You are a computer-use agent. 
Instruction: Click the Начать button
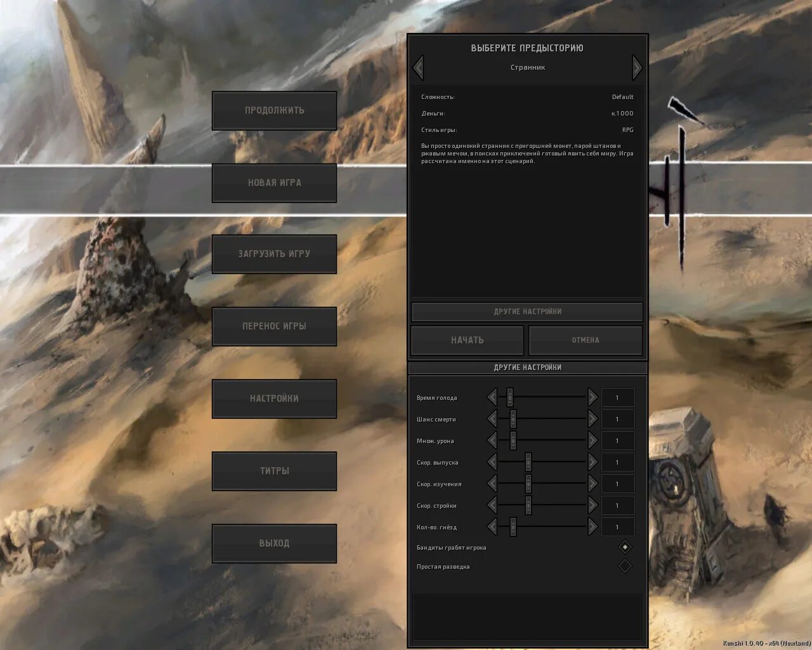point(468,340)
